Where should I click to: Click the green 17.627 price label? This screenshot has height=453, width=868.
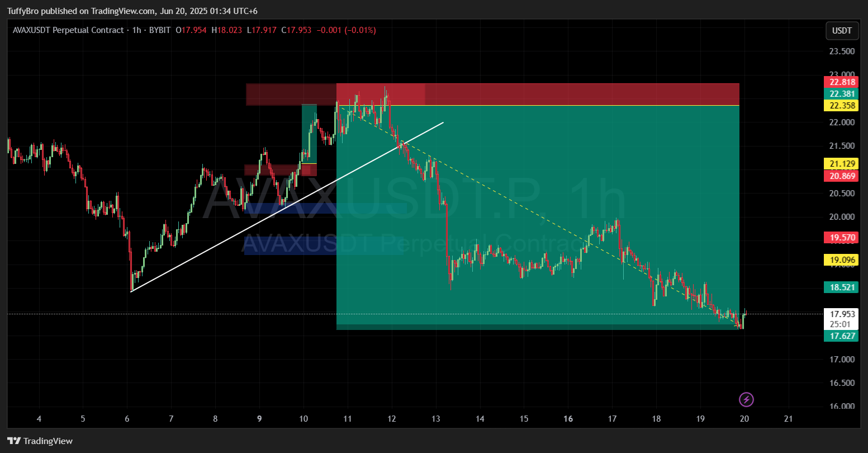(x=842, y=336)
